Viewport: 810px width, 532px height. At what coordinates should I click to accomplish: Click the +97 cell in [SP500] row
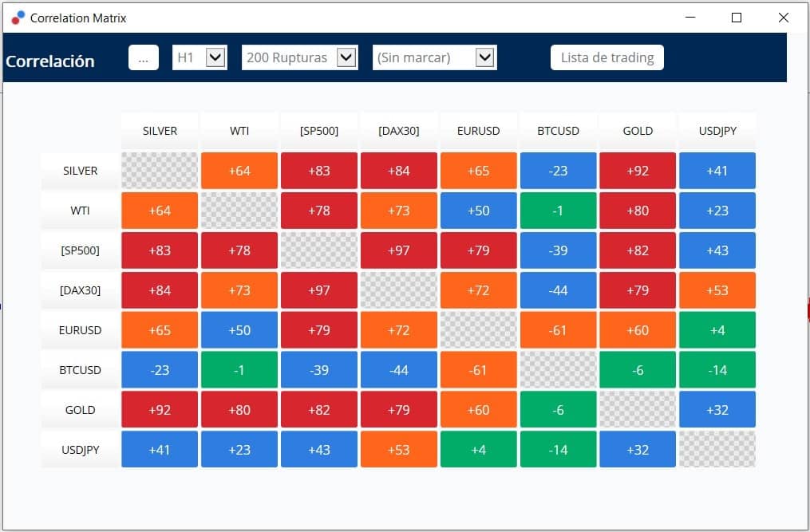click(398, 250)
